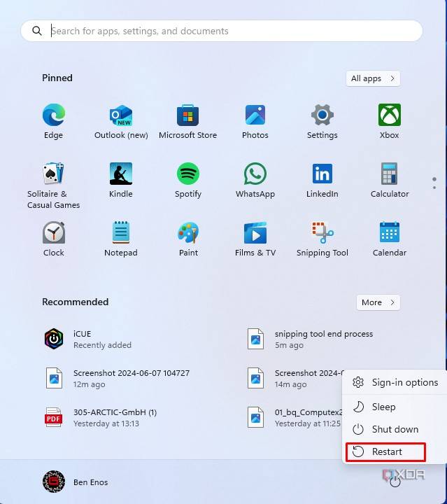This screenshot has height=504, width=447.
Task: Click the search magnifier icon
Action: 37,31
